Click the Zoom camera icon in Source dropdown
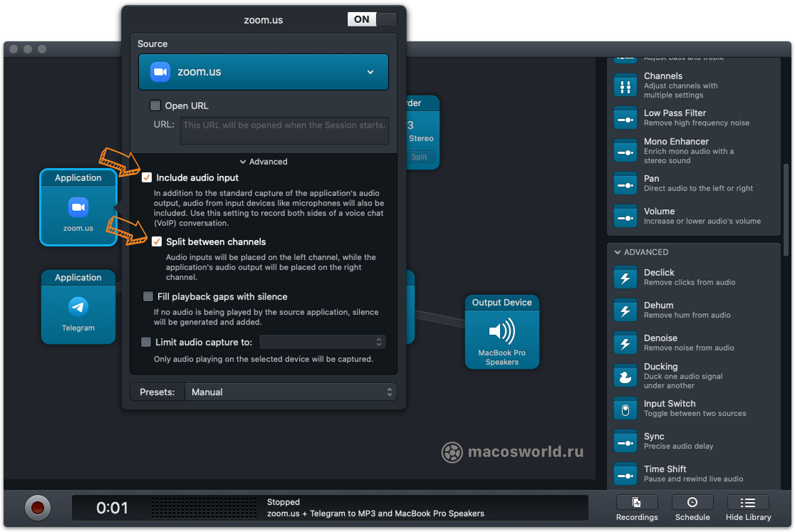This screenshot has height=532, width=795. tap(160, 72)
